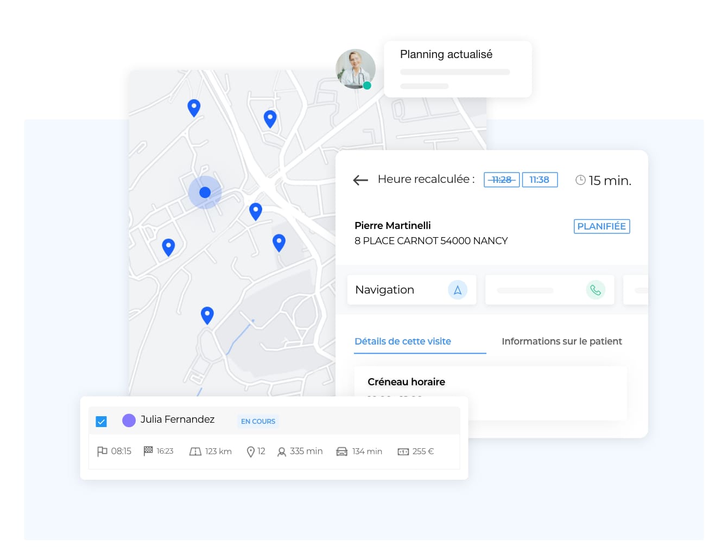
Task: Click the current position blue dot on map
Action: pos(205,192)
